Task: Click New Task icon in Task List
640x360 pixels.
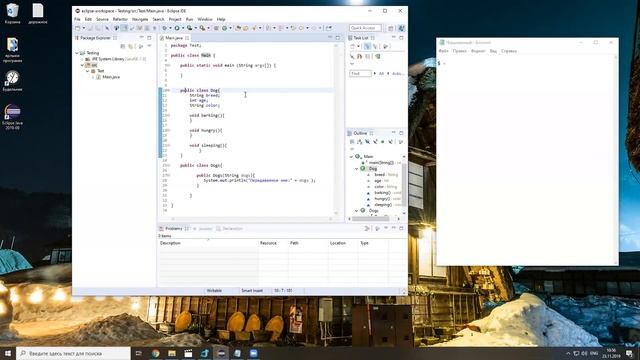Action: 352,46
